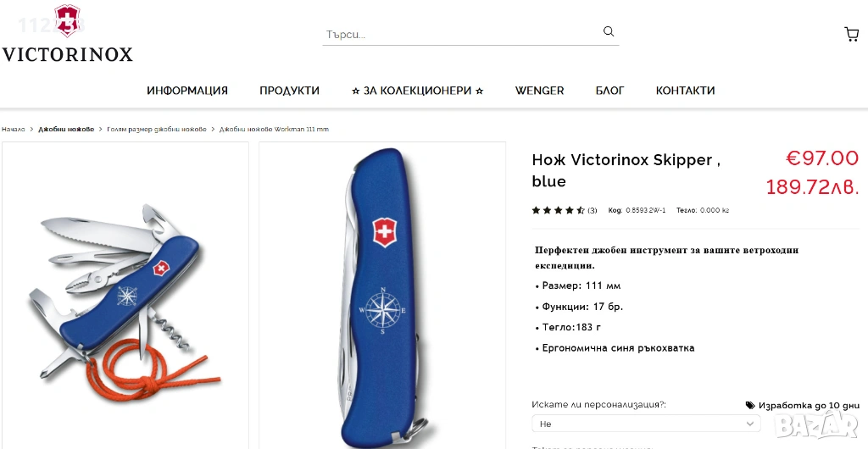Screen dimensions: 868x449
Task: Open Джобни ножове Workman 111 mm breadcrumb
Action: pos(274,129)
